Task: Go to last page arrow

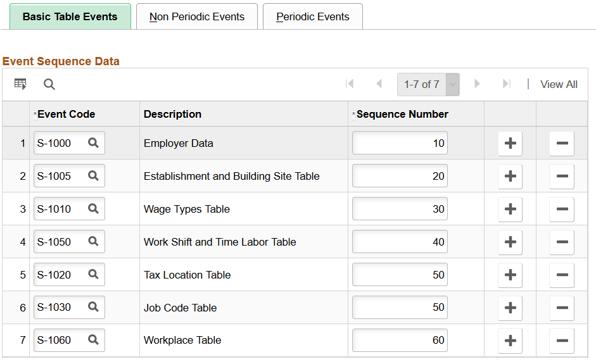Action: pos(506,84)
